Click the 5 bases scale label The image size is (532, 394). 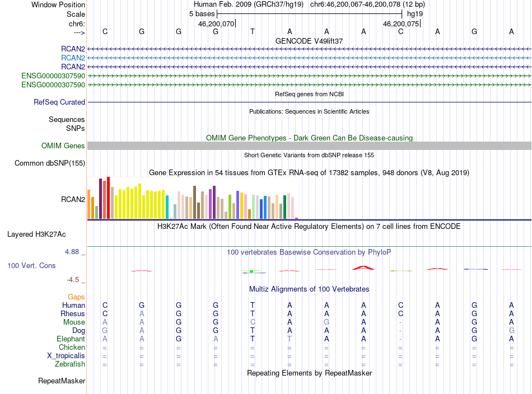coord(202,14)
